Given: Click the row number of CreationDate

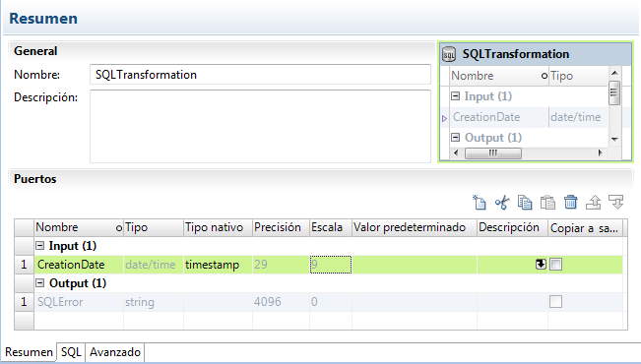Looking at the screenshot, I should tap(24, 265).
